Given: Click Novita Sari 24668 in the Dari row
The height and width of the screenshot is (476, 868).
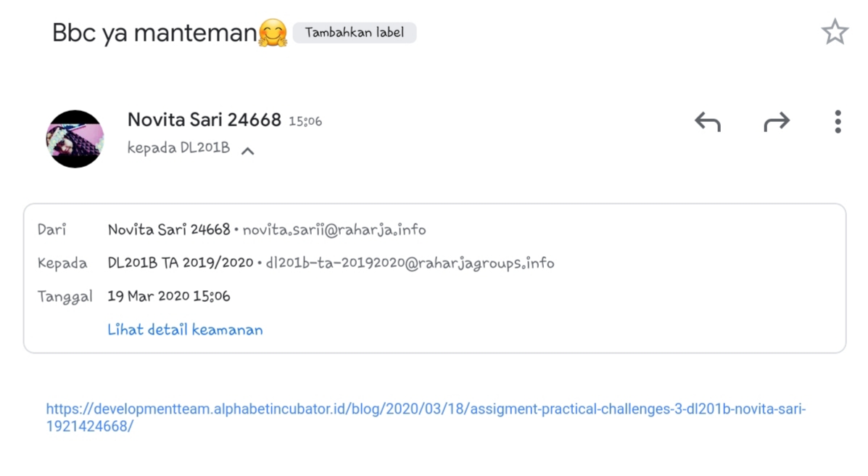Looking at the screenshot, I should coord(169,230).
